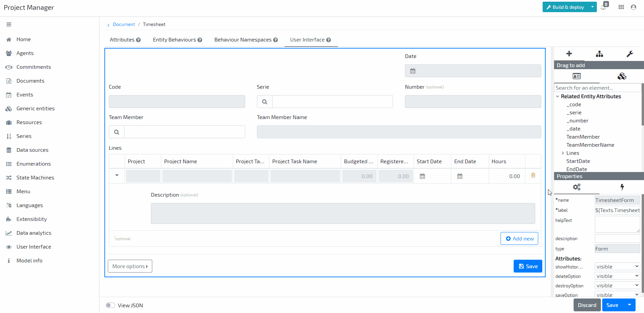Select the _number tree attribute
Image resolution: width=644 pixels, height=313 pixels.
577,121
